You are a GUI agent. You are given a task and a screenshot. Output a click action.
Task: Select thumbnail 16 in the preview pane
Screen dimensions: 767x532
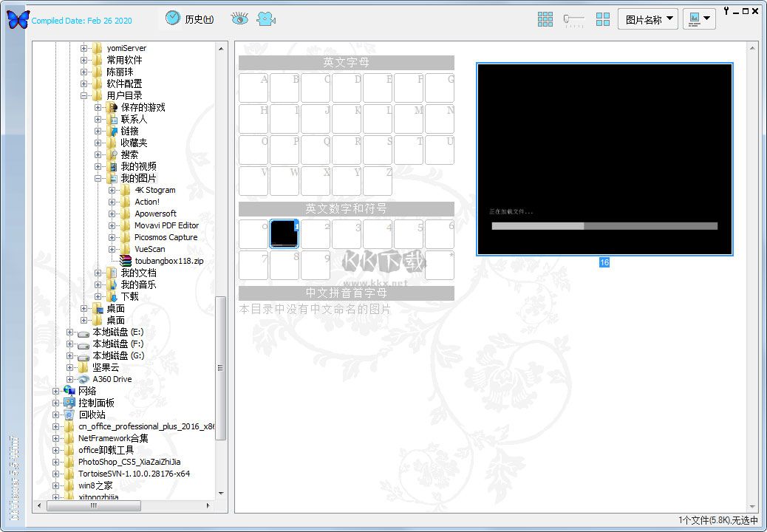604,158
